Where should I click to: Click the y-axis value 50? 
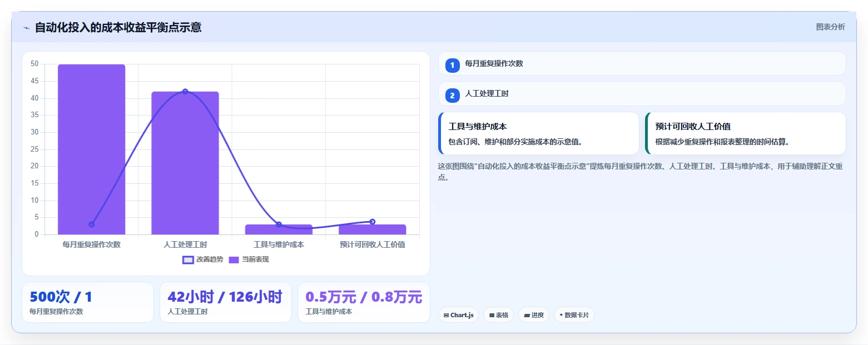click(35, 64)
